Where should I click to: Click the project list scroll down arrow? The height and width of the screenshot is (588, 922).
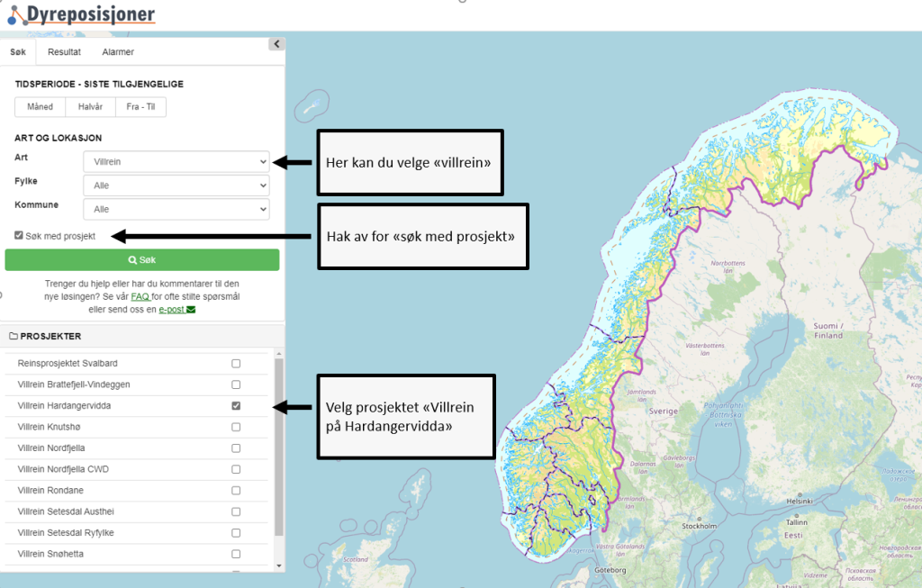279,565
